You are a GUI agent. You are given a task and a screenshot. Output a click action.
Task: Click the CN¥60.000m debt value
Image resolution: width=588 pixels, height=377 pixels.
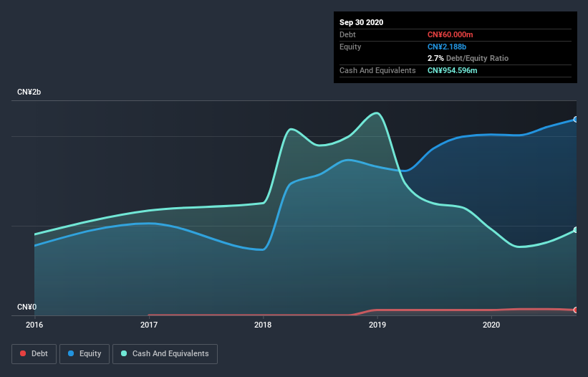tap(450, 34)
